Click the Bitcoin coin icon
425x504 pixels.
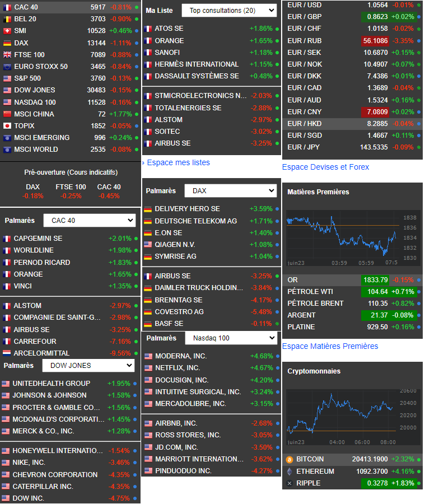coord(289,460)
